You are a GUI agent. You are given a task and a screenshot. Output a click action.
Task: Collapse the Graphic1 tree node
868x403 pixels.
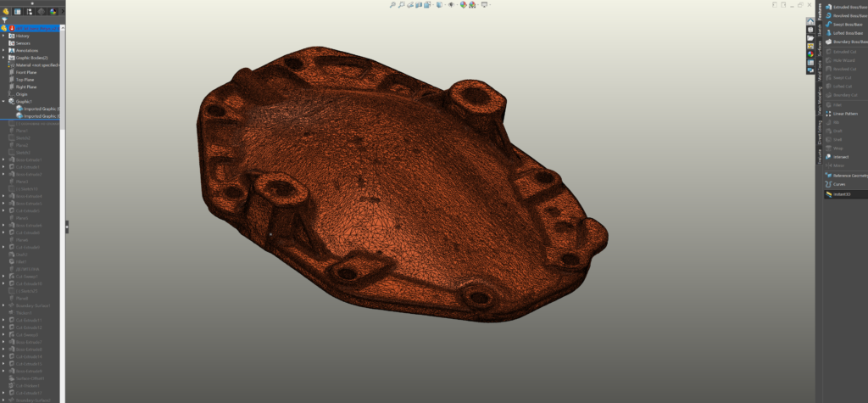click(x=3, y=102)
